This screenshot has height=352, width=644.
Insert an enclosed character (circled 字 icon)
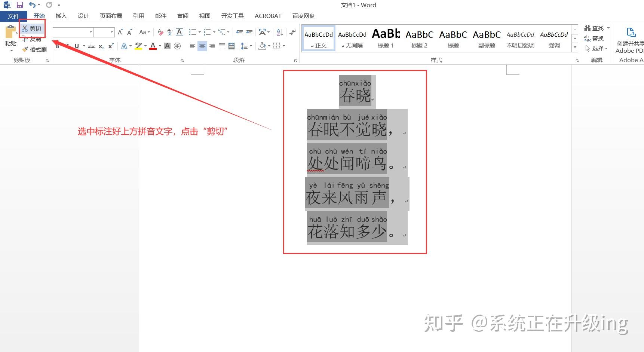(177, 46)
